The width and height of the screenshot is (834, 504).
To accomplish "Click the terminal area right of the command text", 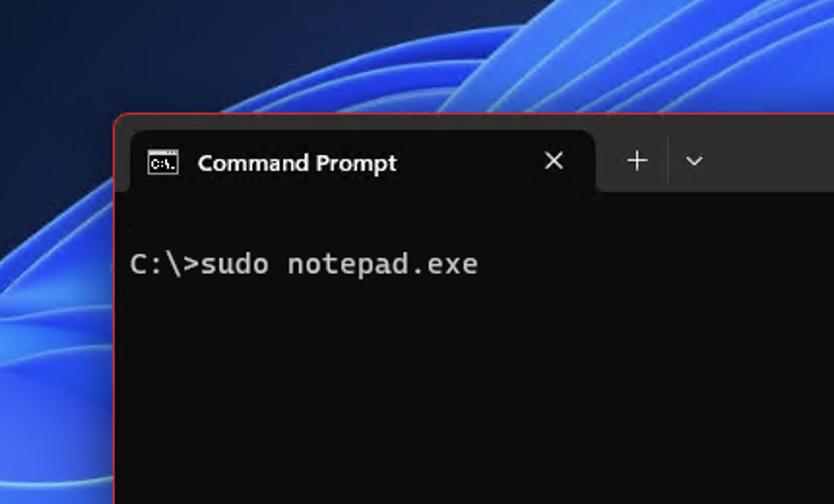I will pyautogui.click(x=657, y=265).
